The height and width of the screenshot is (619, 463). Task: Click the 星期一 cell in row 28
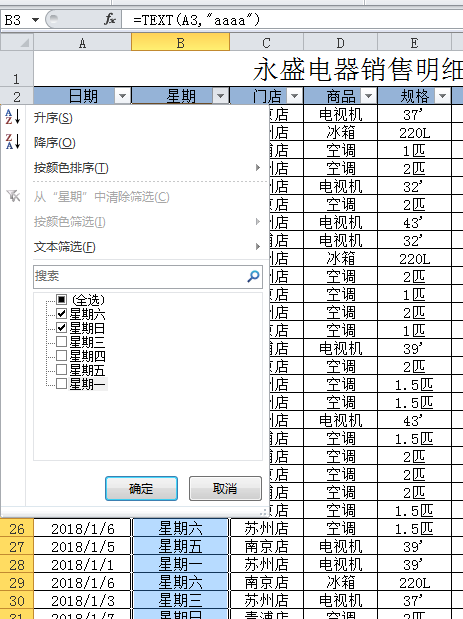click(x=180, y=564)
